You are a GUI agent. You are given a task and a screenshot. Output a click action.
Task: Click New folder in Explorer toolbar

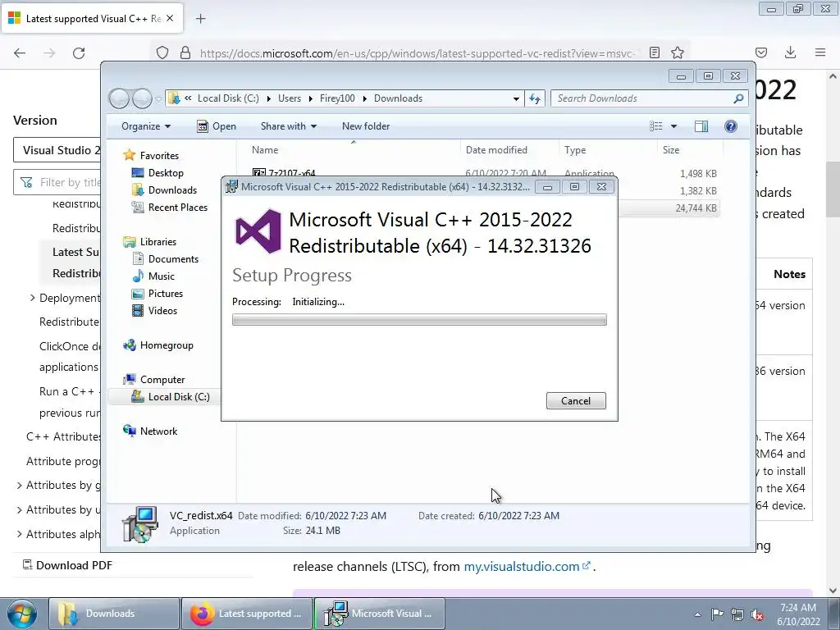pyautogui.click(x=366, y=126)
